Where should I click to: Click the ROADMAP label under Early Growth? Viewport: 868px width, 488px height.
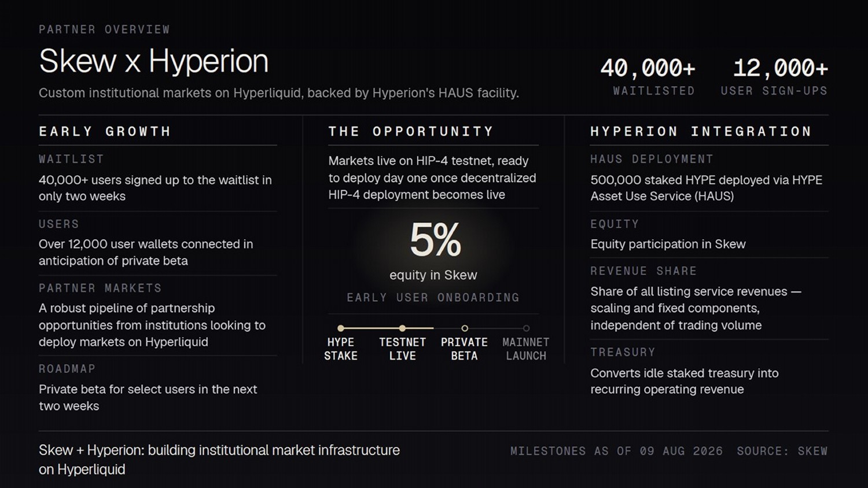pyautogui.click(x=67, y=368)
